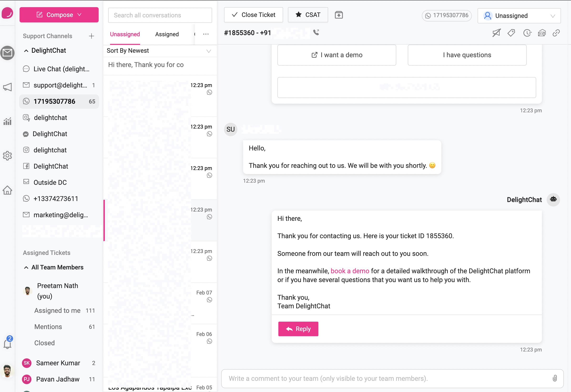Open the megaphone campaigns icon in sidebar

point(7,87)
